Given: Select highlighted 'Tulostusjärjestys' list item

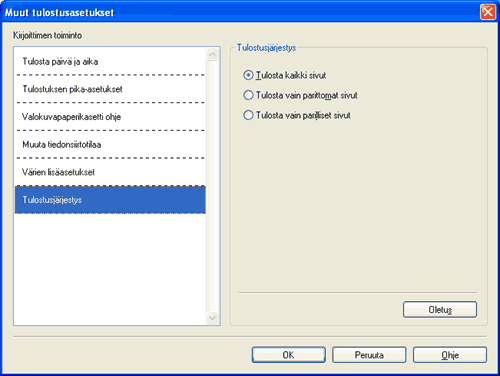Looking at the screenshot, I should point(110,200).
